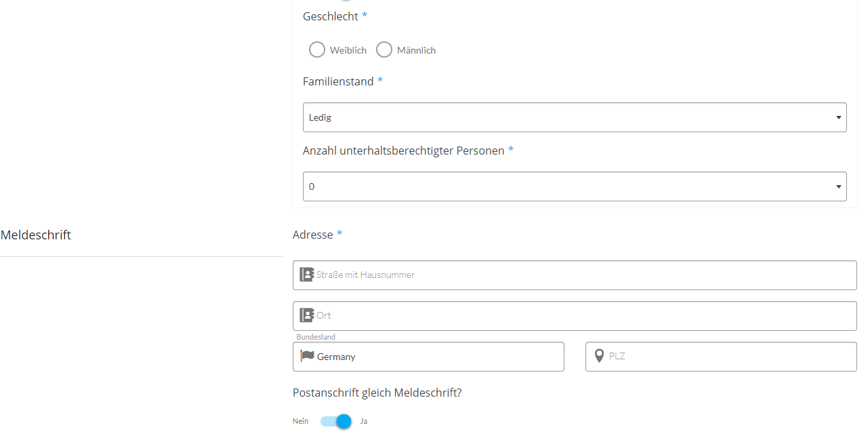Click the address book icon in Straße field
The width and height of the screenshot is (868, 438).
307,275
